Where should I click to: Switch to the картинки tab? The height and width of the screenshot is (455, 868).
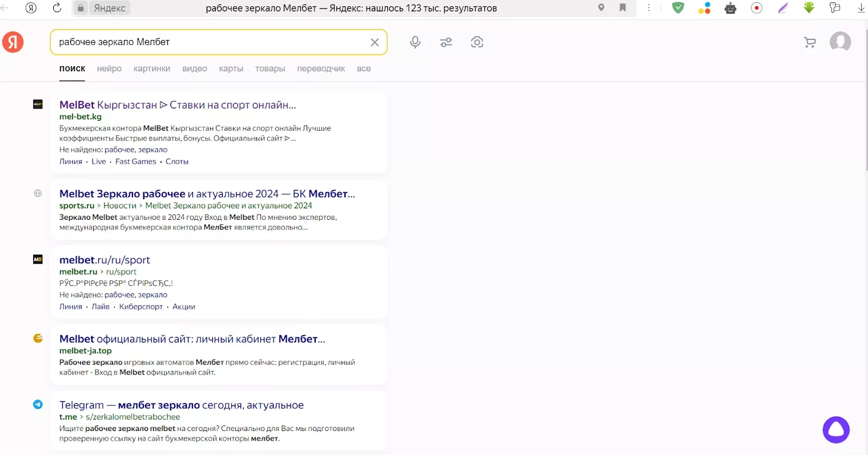(152, 69)
